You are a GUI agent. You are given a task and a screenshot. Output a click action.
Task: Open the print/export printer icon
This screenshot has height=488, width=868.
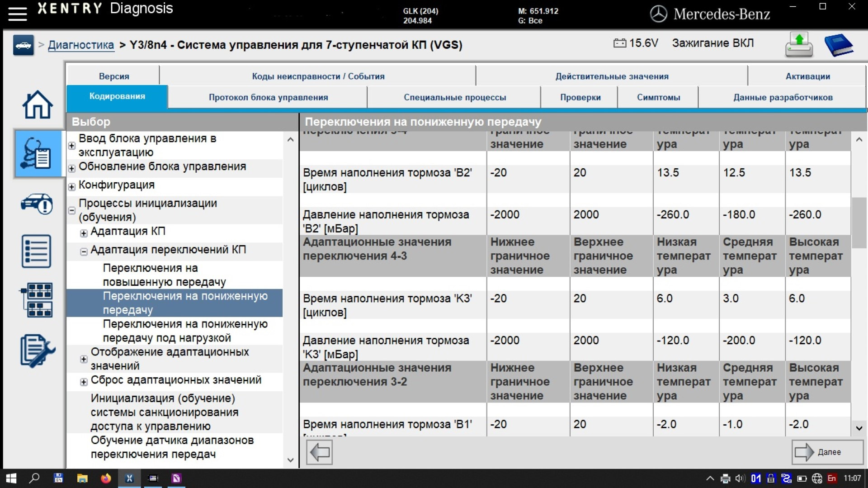click(x=799, y=45)
